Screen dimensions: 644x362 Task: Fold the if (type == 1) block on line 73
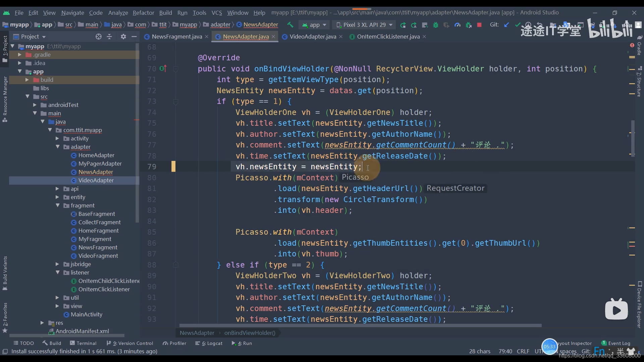[x=175, y=101]
